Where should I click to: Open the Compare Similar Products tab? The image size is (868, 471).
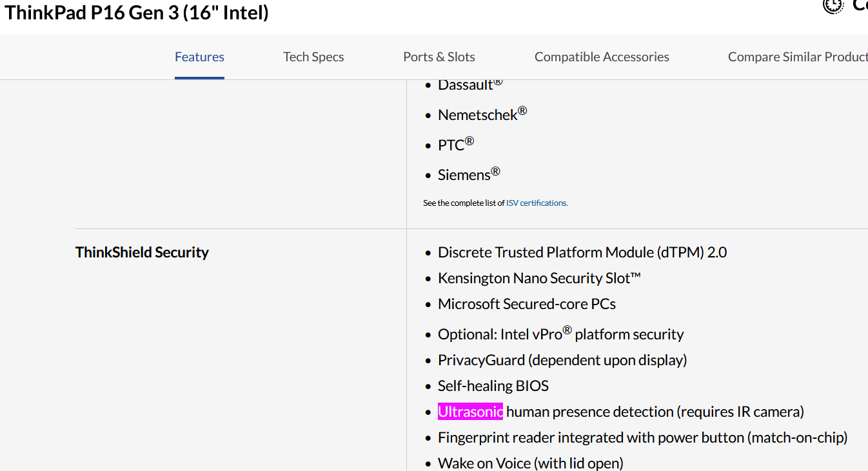797,57
